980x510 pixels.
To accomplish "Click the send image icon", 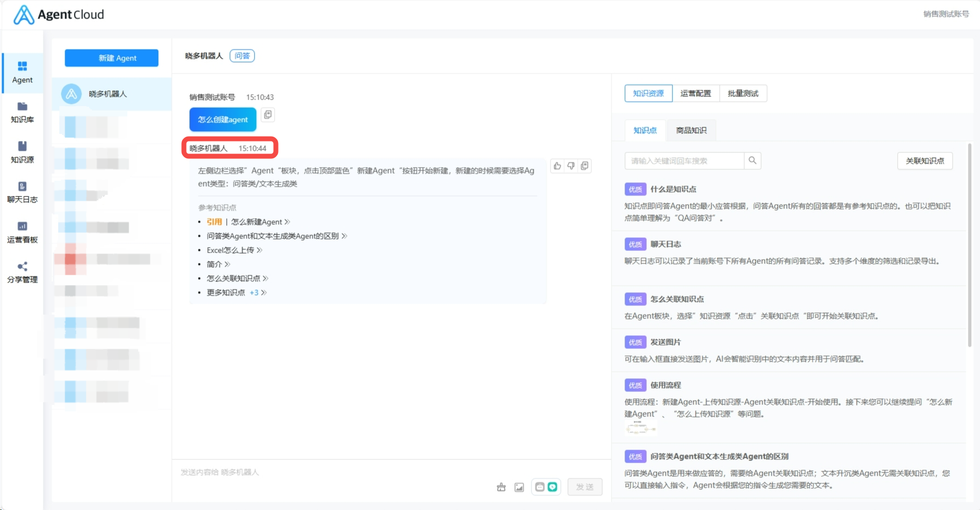I will click(x=519, y=487).
